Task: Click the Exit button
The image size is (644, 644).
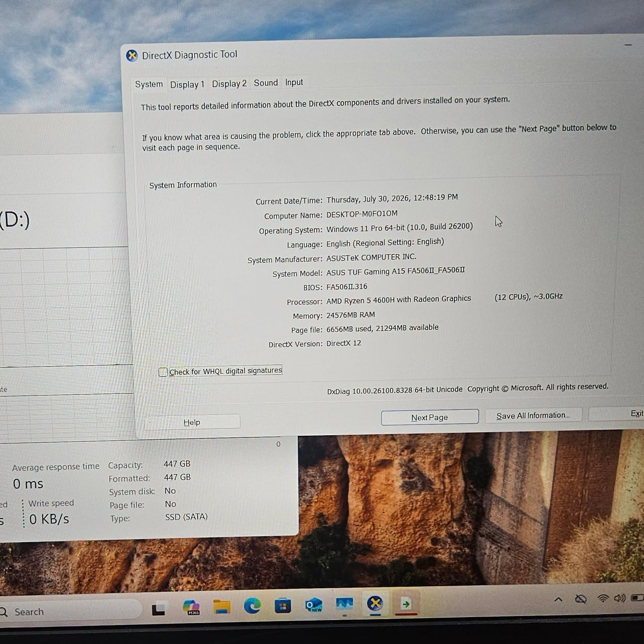Action: click(x=617, y=414)
